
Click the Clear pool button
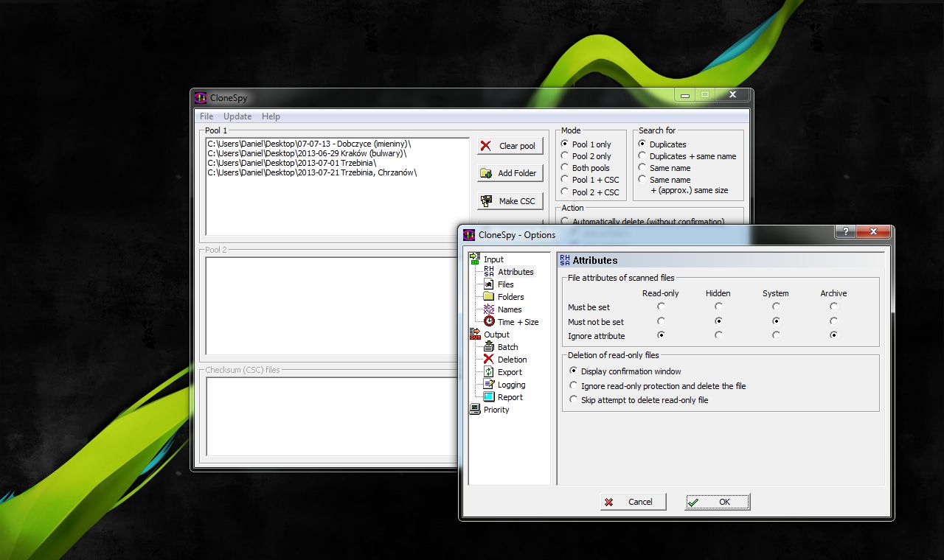[x=510, y=146]
